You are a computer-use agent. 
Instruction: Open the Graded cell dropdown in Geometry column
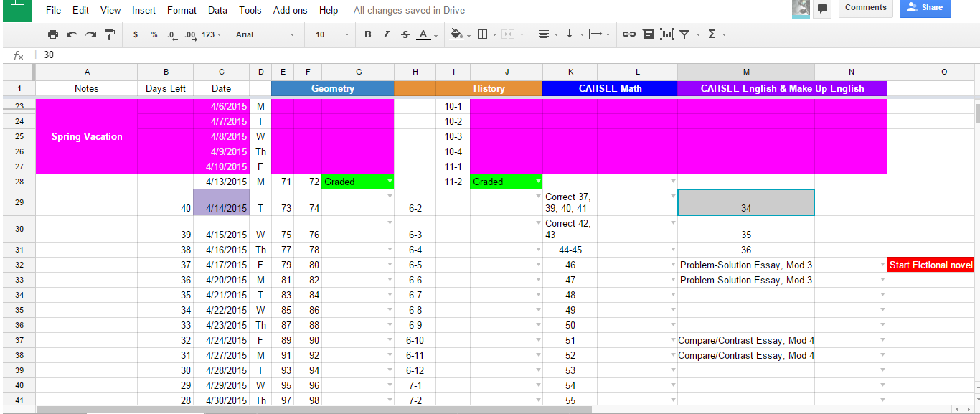tap(388, 182)
